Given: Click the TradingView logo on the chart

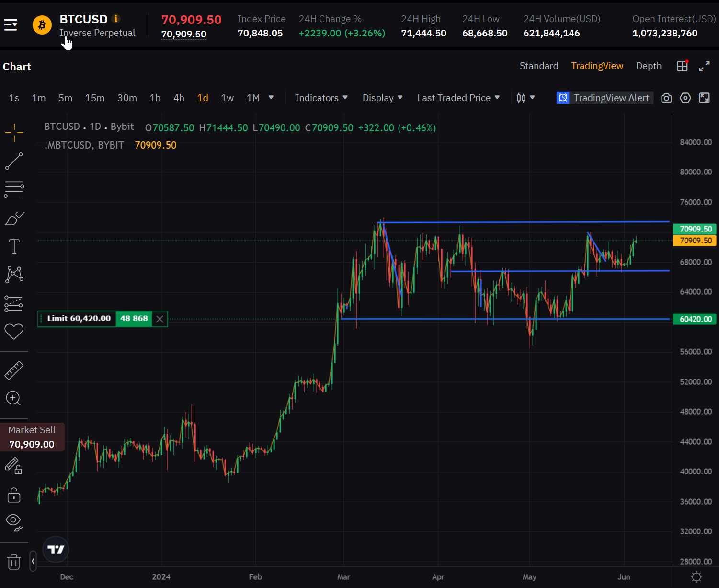Looking at the screenshot, I should click(56, 550).
